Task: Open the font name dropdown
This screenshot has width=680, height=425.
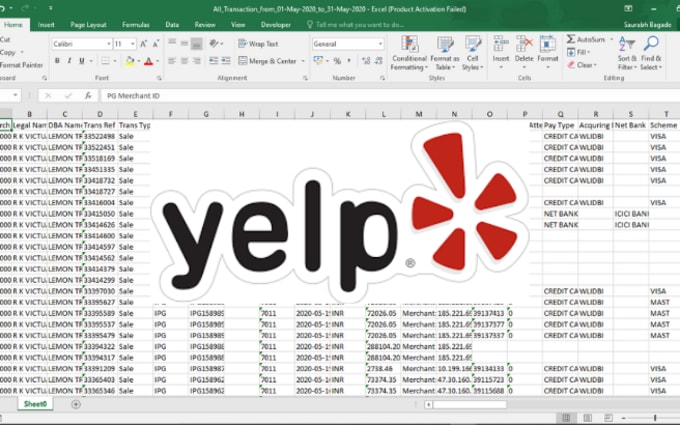Action: [x=108, y=44]
